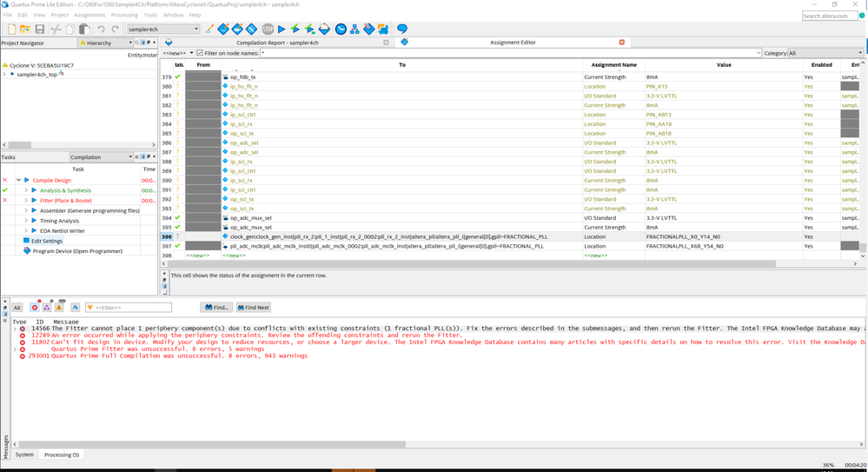This screenshot has width=868, height=472.
Task: Expand the sampler4ch_top hierarchy node
Action: pos(4,75)
